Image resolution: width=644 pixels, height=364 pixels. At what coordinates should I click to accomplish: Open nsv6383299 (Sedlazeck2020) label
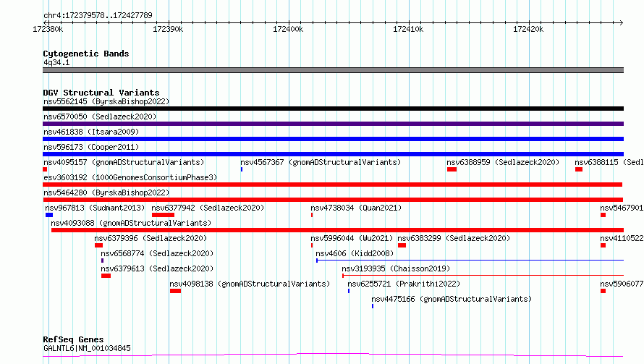454,238
